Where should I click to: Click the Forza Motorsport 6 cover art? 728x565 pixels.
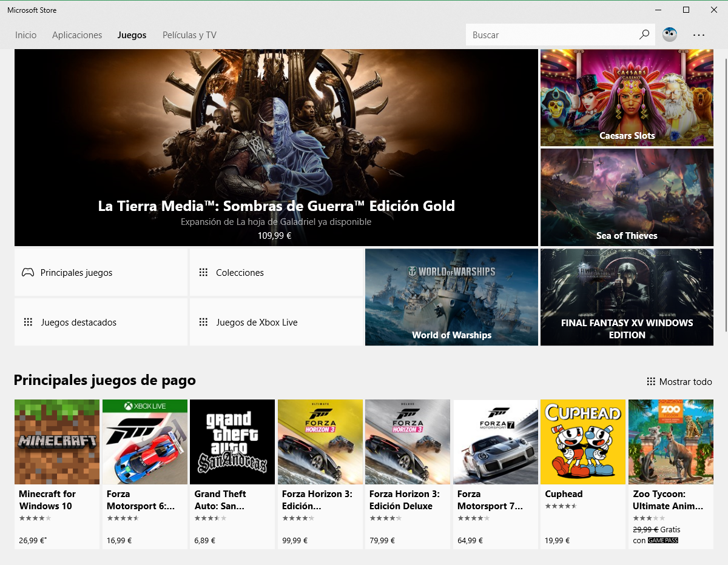(x=145, y=442)
